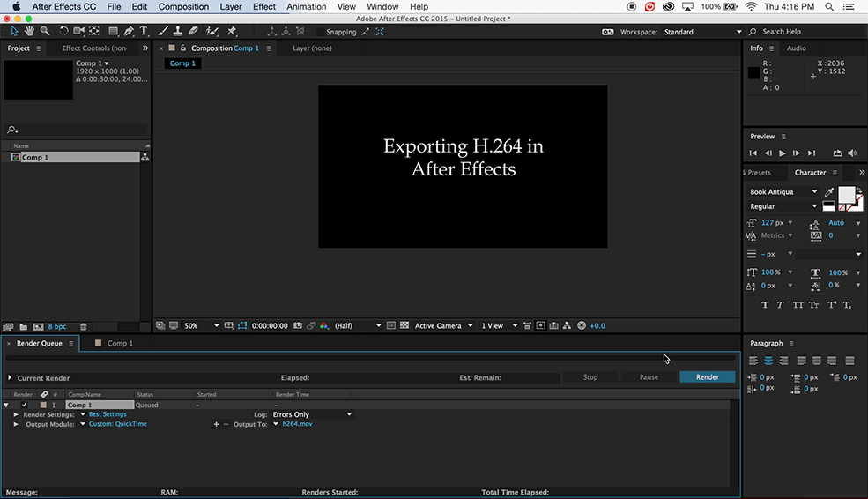Select the Roto Brush tool

(x=211, y=32)
